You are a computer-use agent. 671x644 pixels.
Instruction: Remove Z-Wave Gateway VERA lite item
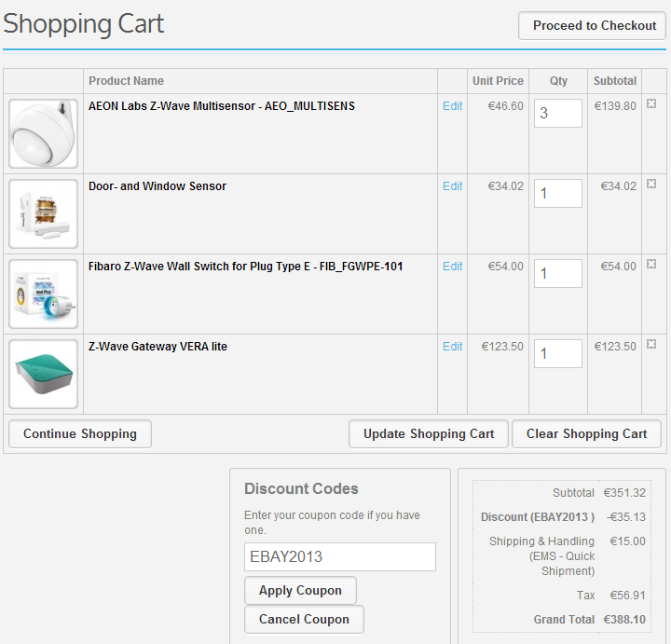(x=651, y=344)
